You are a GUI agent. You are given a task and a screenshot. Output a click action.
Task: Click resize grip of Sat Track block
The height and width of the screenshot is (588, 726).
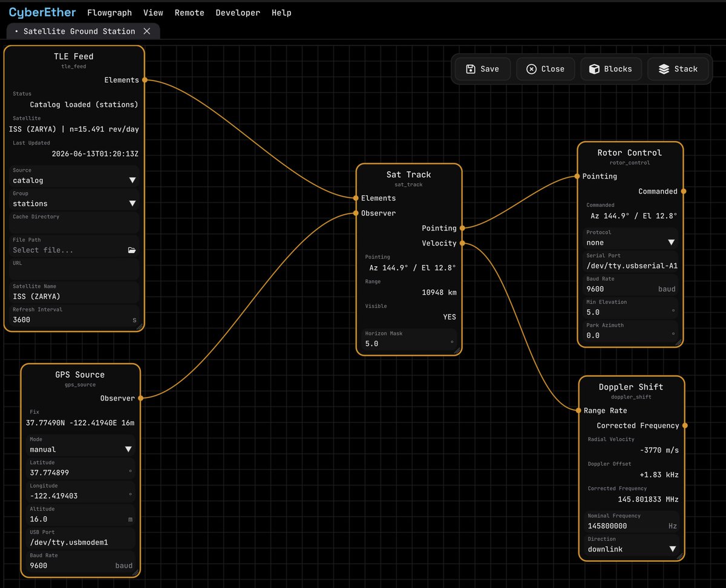coord(457,350)
